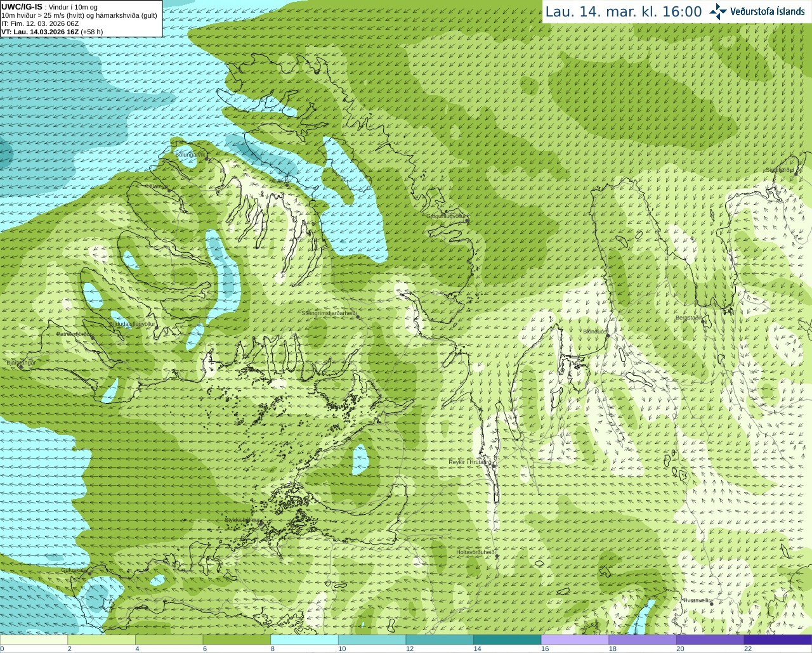The height and width of the screenshot is (653, 812).
Task: Click the Patreksfjörður station marker dot
Action: coord(93,337)
